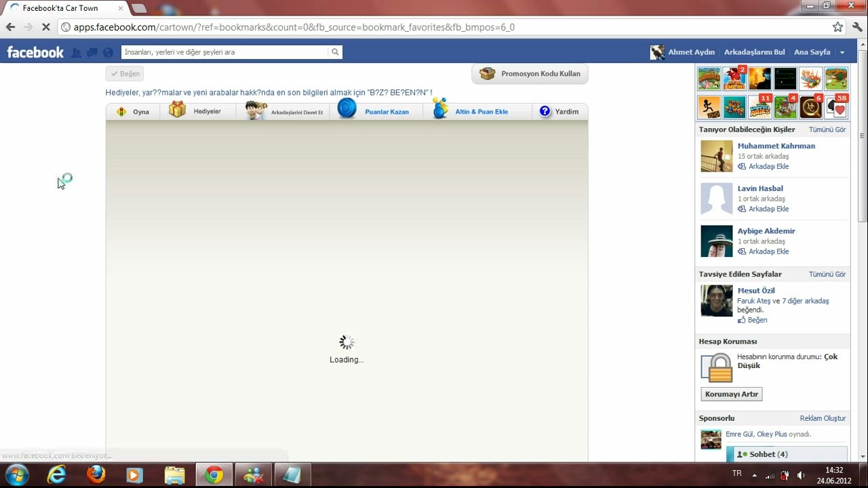Open Aybige Akdemir's profile photo
Screen dimensions: 868x488
(717, 241)
